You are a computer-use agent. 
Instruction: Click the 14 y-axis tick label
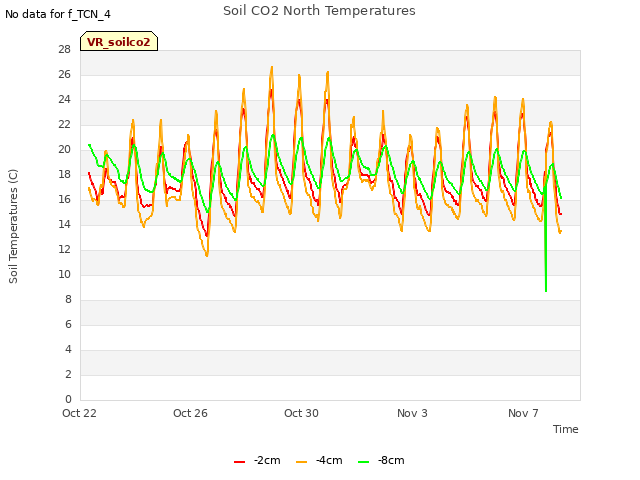click(64, 224)
